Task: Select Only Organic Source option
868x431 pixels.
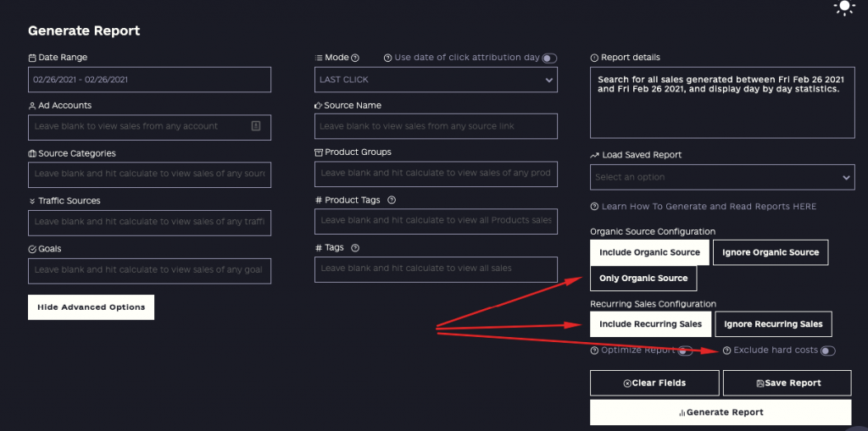Action: tap(643, 279)
